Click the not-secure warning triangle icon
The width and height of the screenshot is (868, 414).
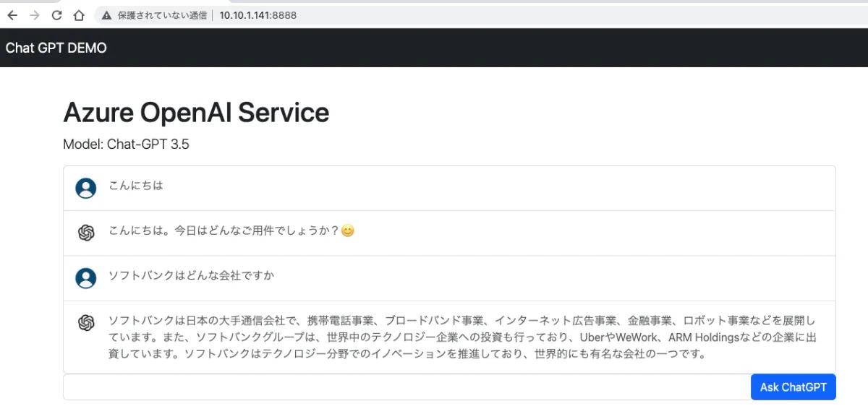point(107,14)
